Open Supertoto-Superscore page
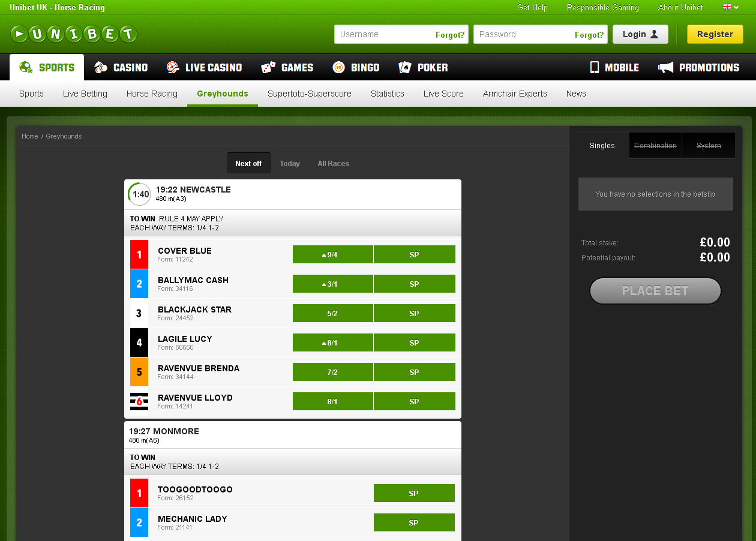756x541 pixels. tap(310, 94)
